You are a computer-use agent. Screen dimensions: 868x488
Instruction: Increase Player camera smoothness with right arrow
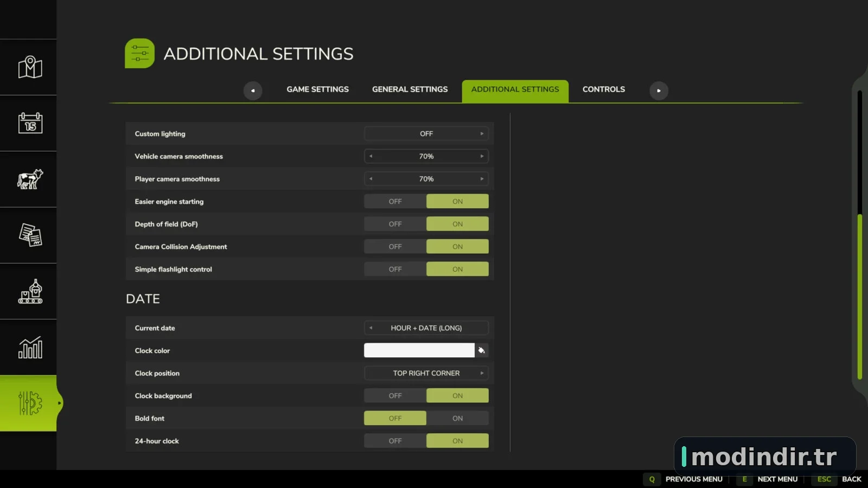(x=482, y=179)
